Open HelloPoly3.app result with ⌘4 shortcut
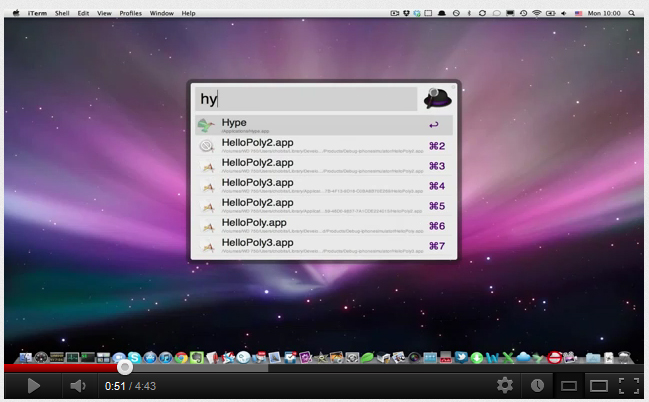649x402 pixels. pyautogui.click(x=324, y=185)
